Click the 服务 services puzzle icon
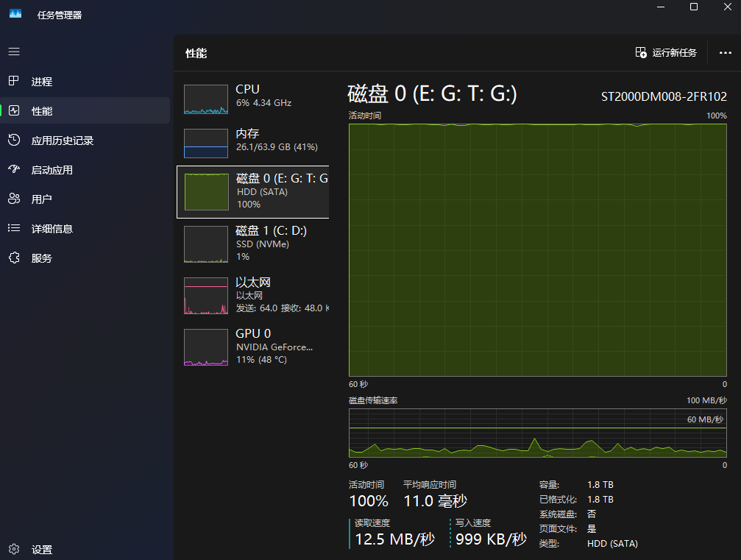The height and width of the screenshot is (560, 741). (x=14, y=258)
